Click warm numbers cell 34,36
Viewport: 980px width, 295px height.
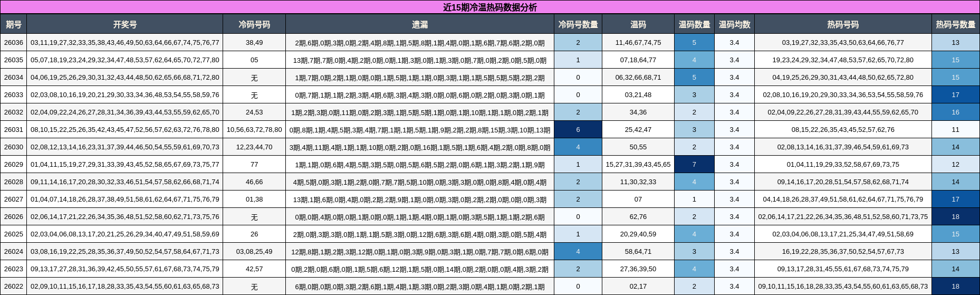638,112
